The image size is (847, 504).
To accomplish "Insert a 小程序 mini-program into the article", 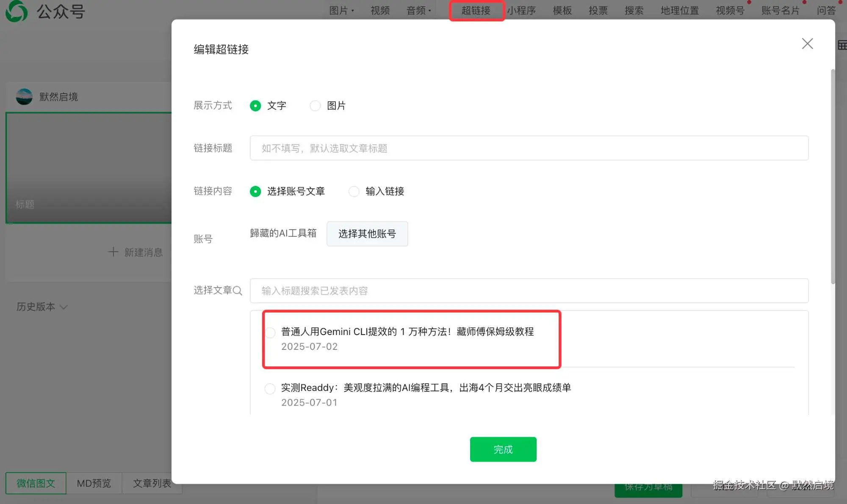I will click(522, 11).
